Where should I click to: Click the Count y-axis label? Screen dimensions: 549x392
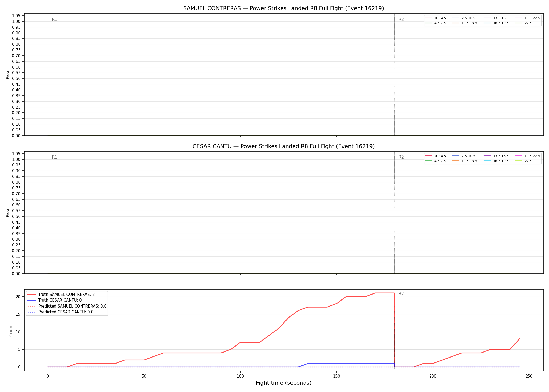pyautogui.click(x=11, y=330)
